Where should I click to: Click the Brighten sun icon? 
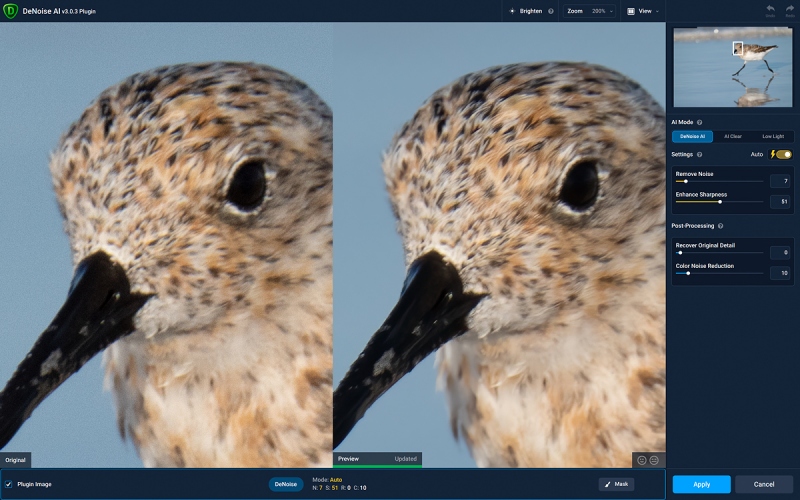[512, 11]
